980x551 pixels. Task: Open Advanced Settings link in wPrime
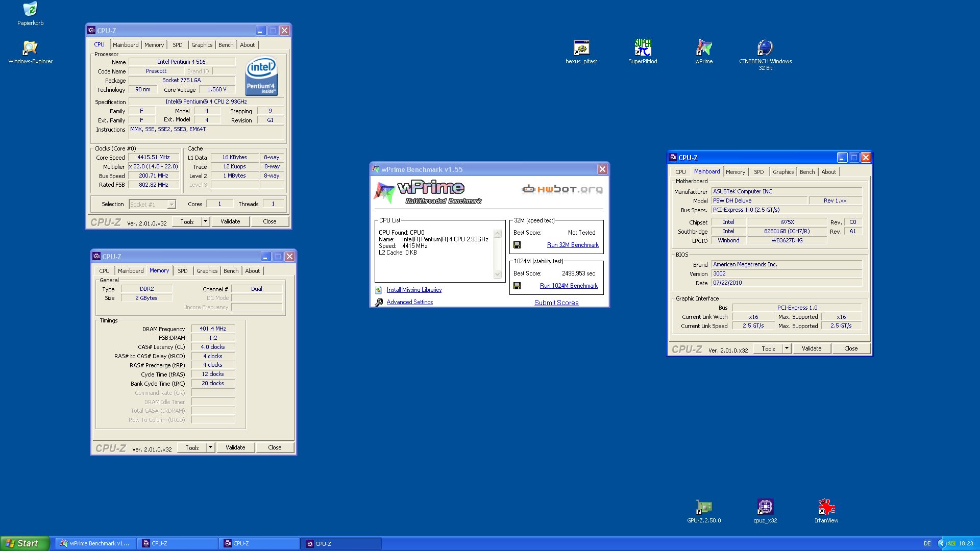pyautogui.click(x=410, y=302)
